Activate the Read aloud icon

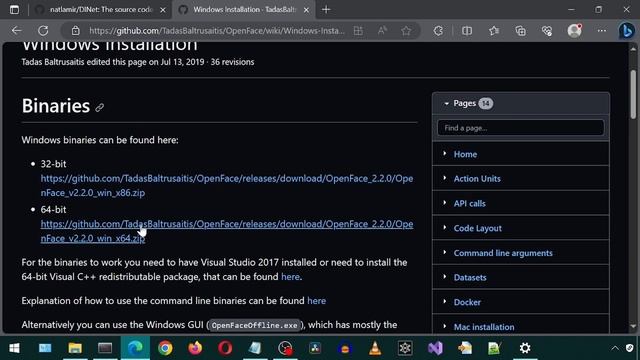point(382,31)
